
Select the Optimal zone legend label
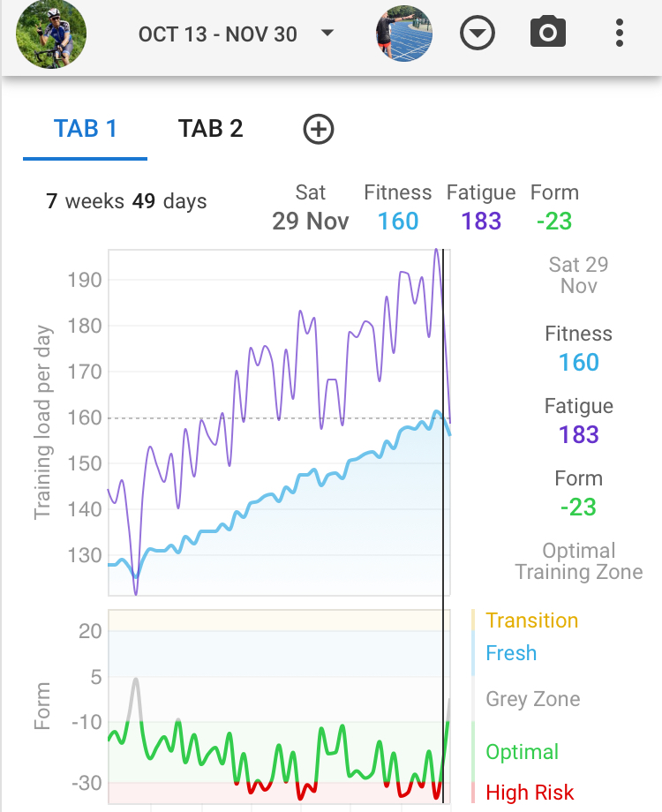coord(523,752)
